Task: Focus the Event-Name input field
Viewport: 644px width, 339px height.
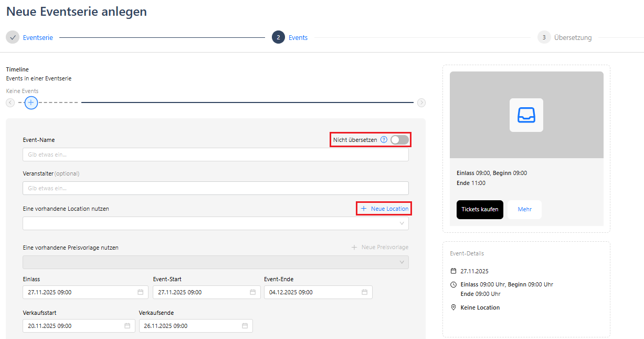Action: point(216,155)
